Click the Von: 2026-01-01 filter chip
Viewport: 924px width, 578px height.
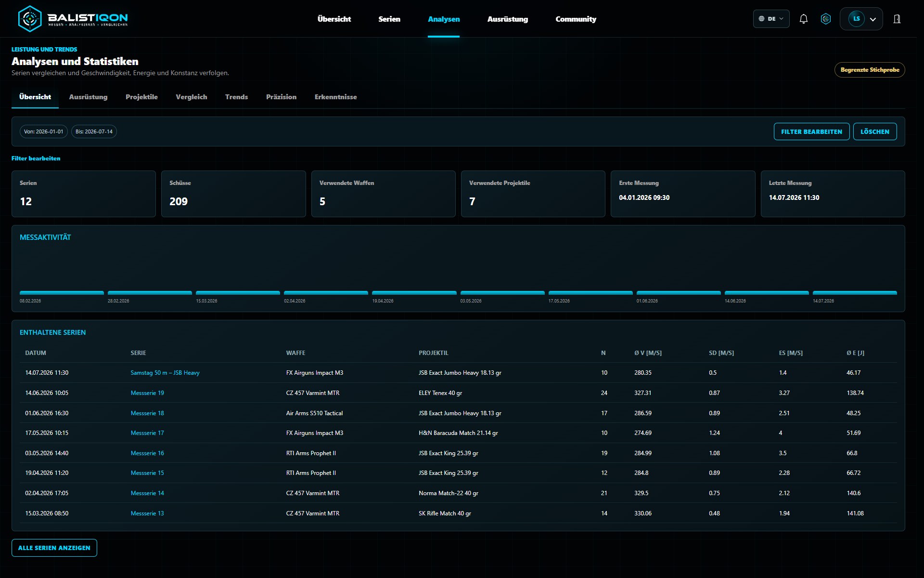click(43, 131)
